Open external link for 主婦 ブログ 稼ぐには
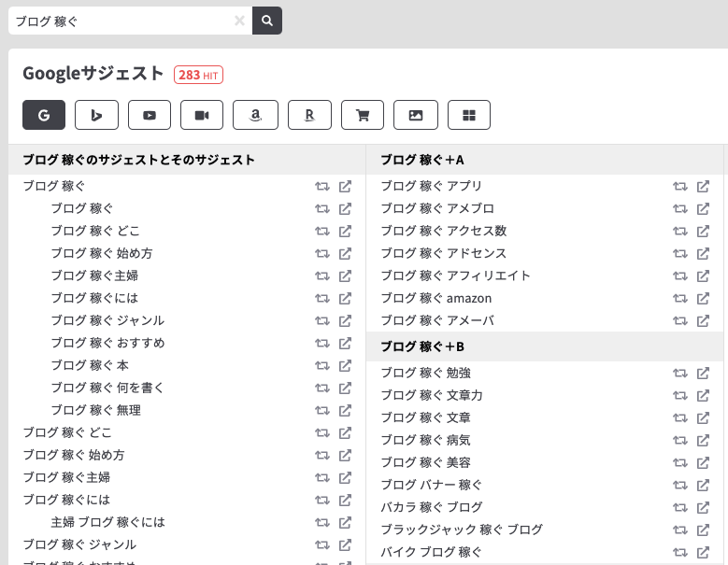This screenshot has height=565, width=728. click(x=345, y=522)
